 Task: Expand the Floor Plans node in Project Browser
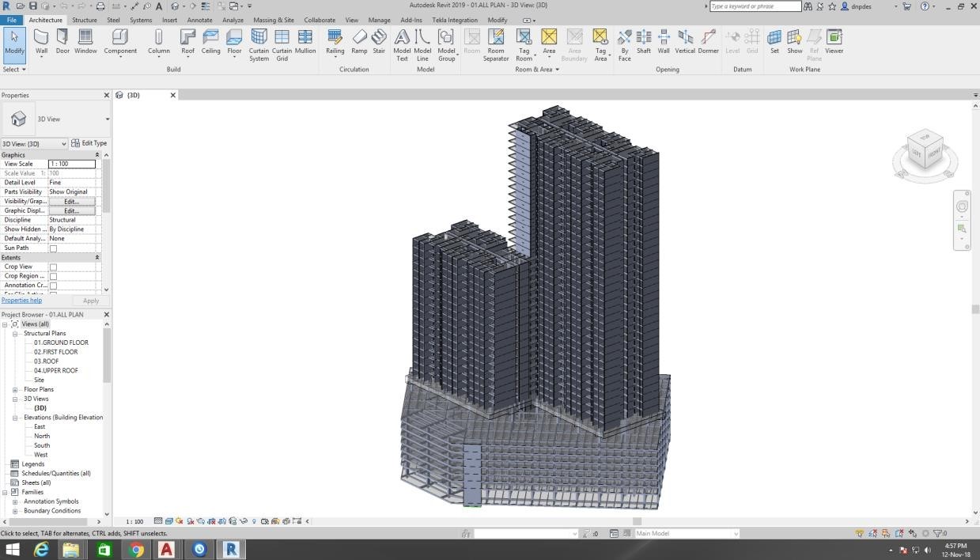pyautogui.click(x=15, y=389)
